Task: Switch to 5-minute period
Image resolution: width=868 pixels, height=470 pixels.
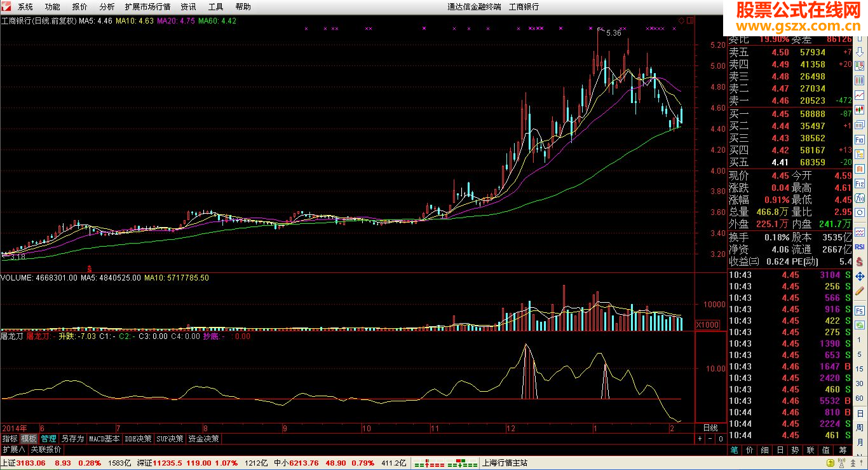Action: [859, 354]
